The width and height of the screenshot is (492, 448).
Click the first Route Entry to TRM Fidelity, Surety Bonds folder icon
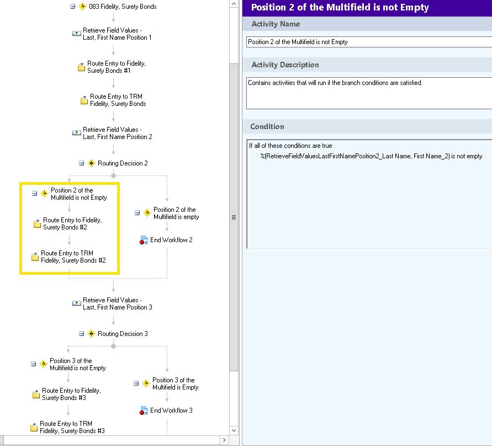tap(84, 100)
